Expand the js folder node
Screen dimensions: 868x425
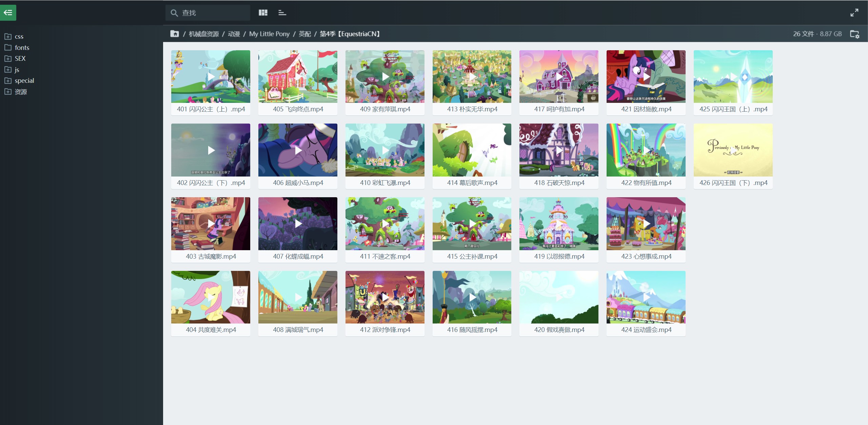[8, 70]
